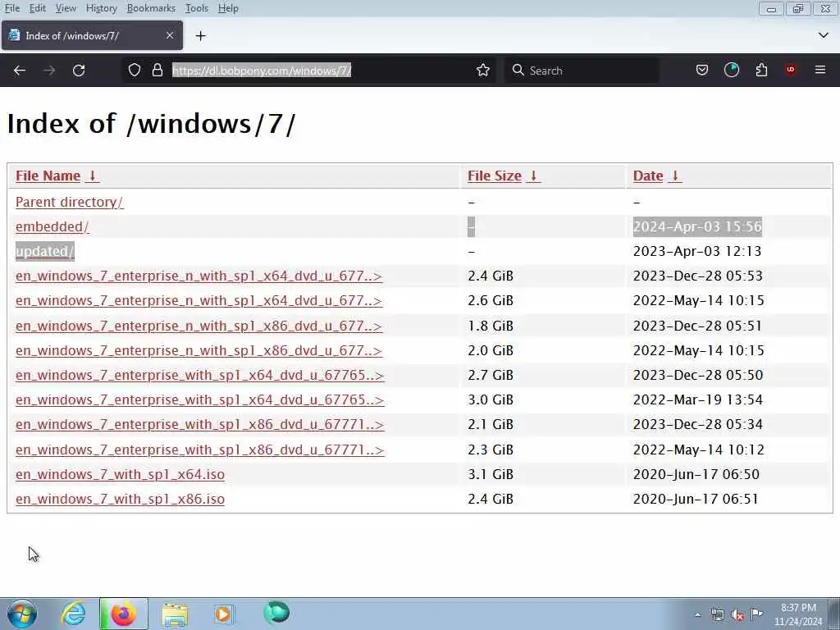Launch Internet Explorer from the taskbar

pyautogui.click(x=73, y=614)
